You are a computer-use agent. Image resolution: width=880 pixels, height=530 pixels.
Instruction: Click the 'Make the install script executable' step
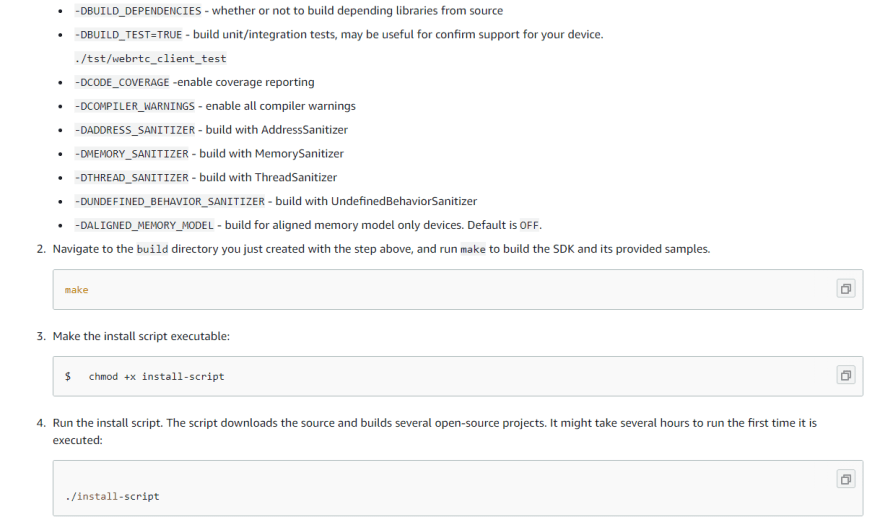tap(141, 336)
